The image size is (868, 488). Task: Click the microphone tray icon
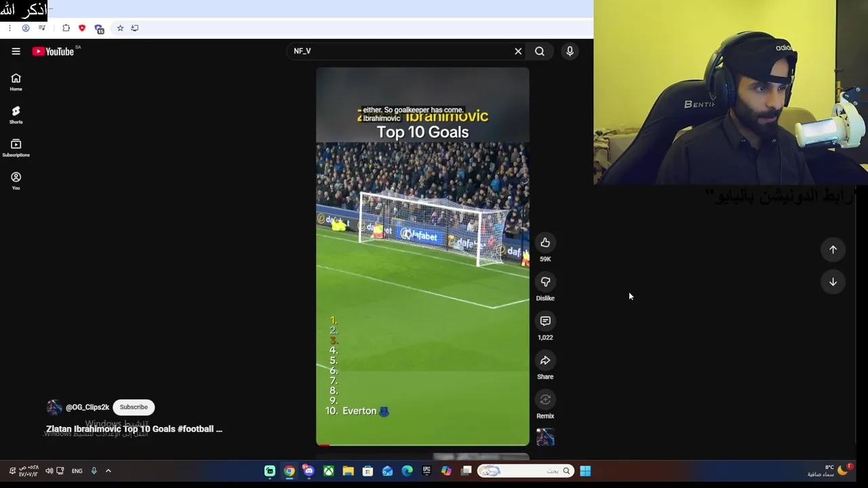click(x=94, y=471)
